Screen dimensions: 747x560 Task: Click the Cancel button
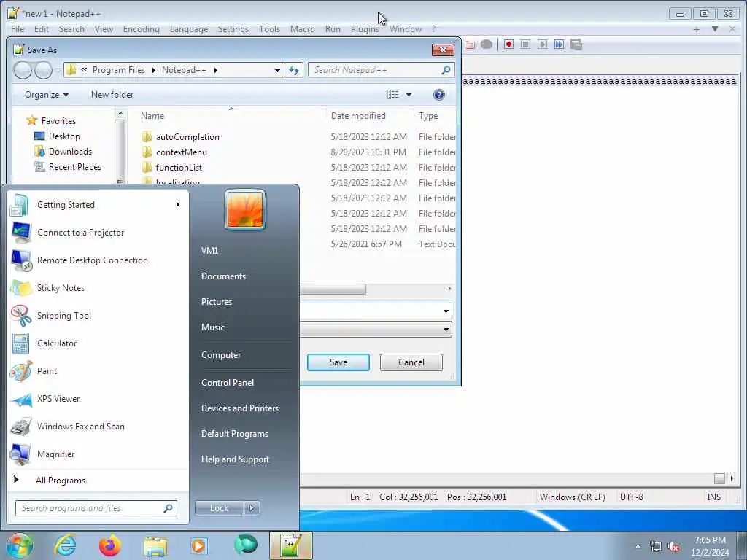[x=411, y=362]
